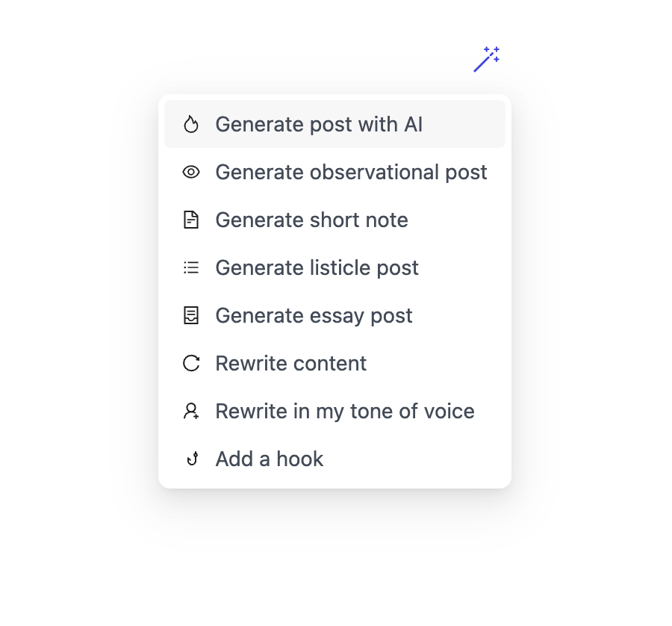Choose Rewrite in my tone of voice
Viewport: 672px width, 626px height.
pos(345,411)
